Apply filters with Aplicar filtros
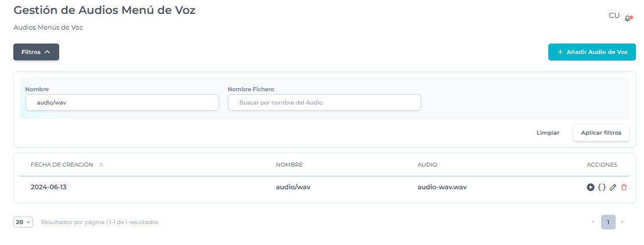 [601, 133]
